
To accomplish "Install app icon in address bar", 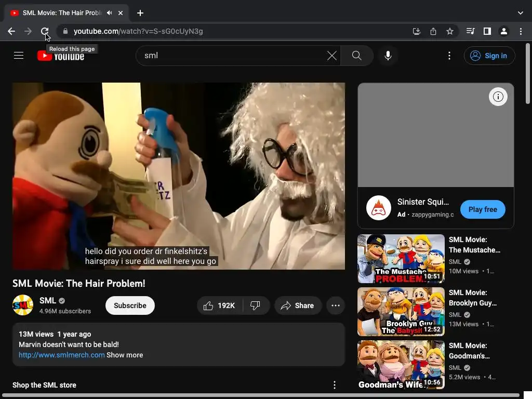I will 416,31.
